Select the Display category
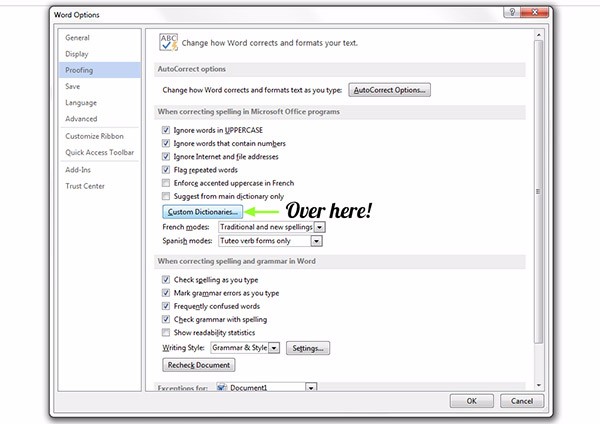This screenshot has height=424, width=600. [x=99, y=54]
